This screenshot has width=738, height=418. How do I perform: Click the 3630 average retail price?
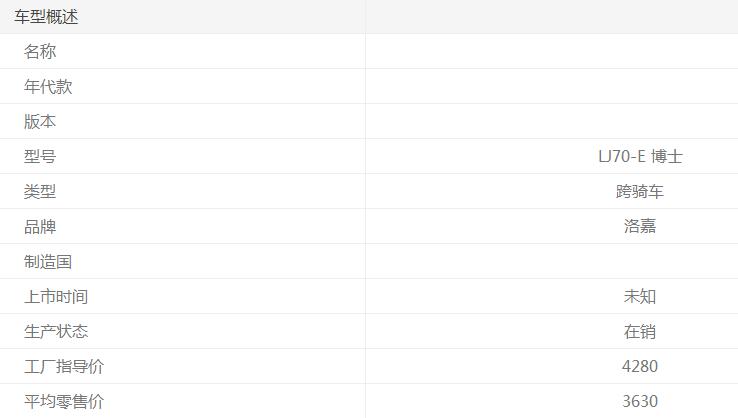tap(640, 402)
